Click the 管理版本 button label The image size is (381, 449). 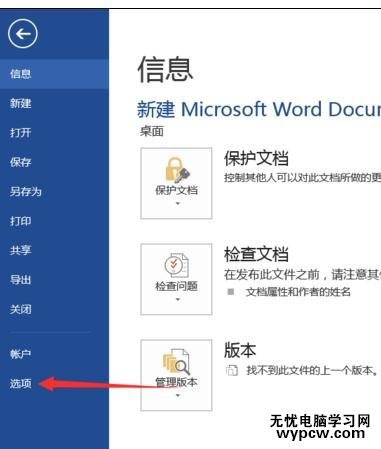tap(176, 382)
